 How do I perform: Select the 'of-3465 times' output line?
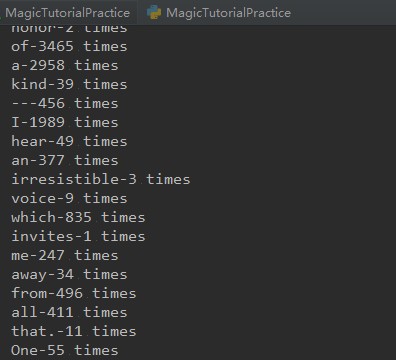(x=69, y=46)
